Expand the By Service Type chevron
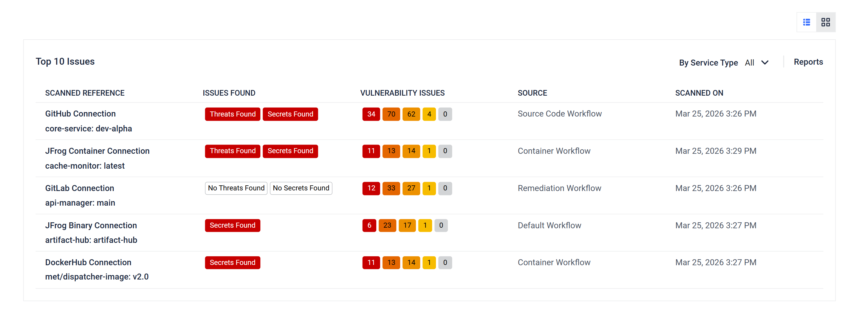The image size is (868, 326). coord(765,63)
